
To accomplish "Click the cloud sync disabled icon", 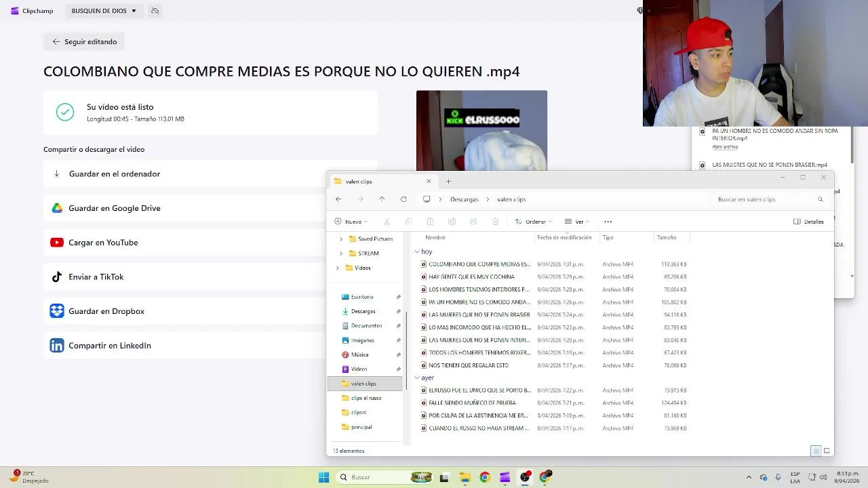I will point(155,11).
